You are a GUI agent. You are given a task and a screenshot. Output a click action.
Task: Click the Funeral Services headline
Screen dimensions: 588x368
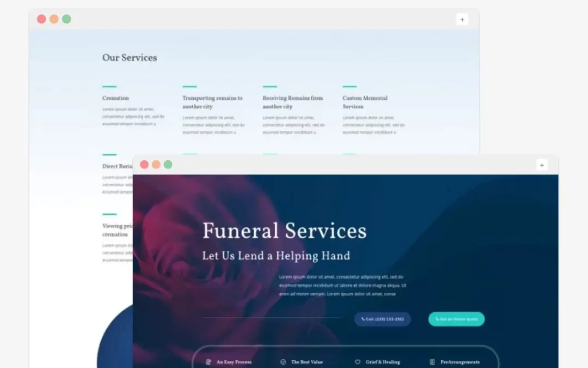(284, 231)
